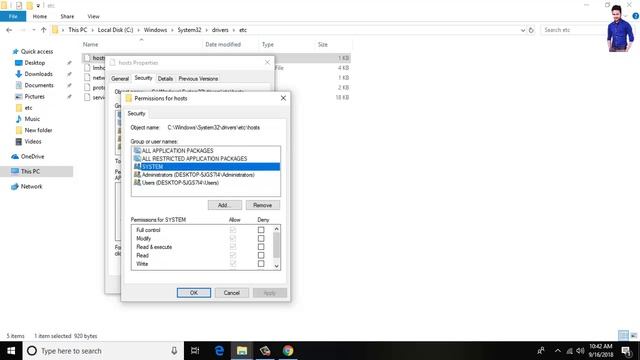Toggle Allow checkbox for Read & execute
This screenshot has height=360, width=640.
pyautogui.click(x=233, y=247)
